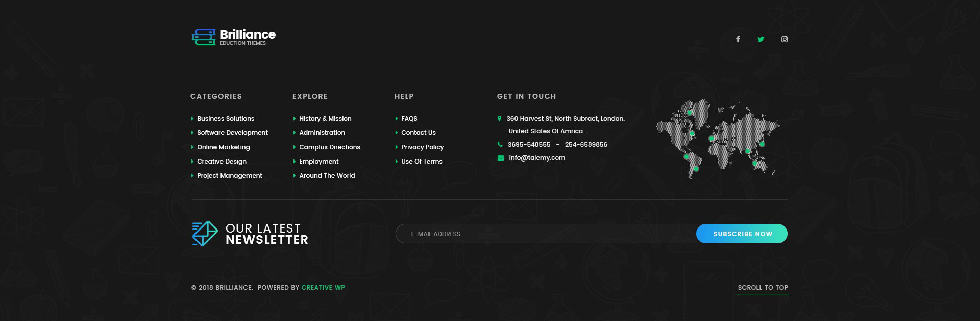Open the Instagram social icon

785,39
